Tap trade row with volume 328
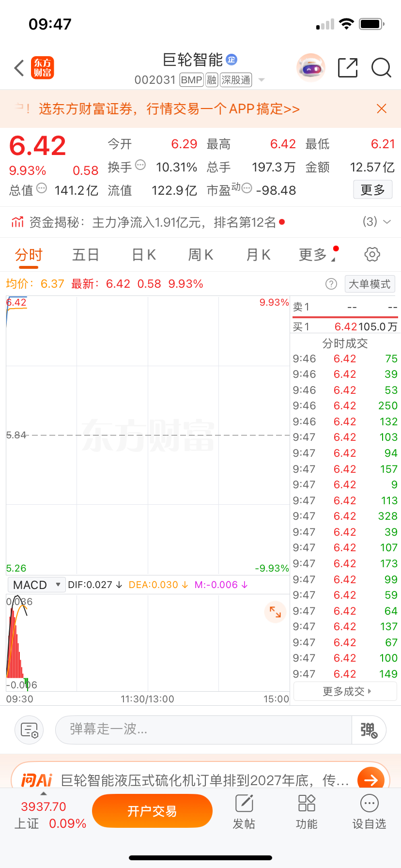The width and height of the screenshot is (401, 868). (x=345, y=516)
